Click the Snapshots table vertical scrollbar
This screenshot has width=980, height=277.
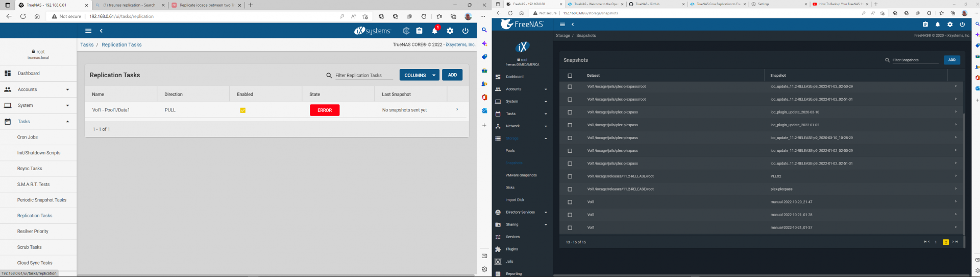(x=964, y=174)
